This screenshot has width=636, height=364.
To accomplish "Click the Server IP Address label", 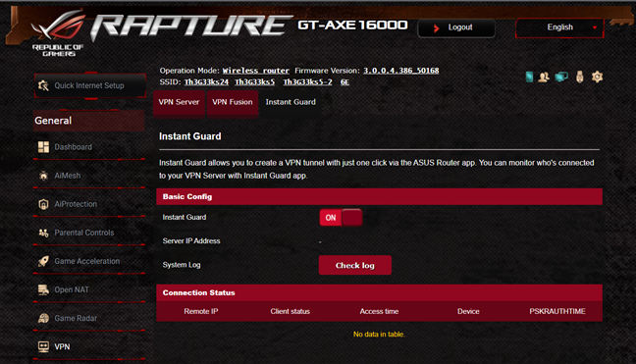I will tap(191, 241).
